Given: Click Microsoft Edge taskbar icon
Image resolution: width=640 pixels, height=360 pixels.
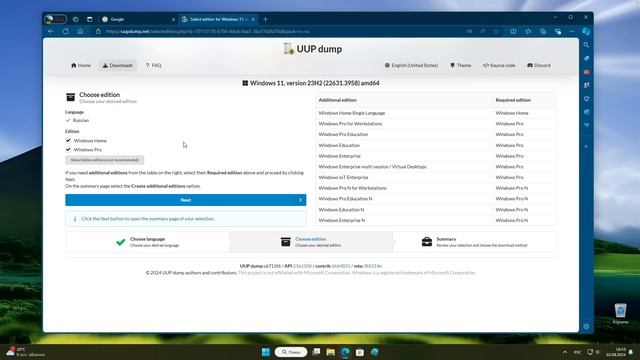Looking at the screenshot, I should (x=345, y=352).
